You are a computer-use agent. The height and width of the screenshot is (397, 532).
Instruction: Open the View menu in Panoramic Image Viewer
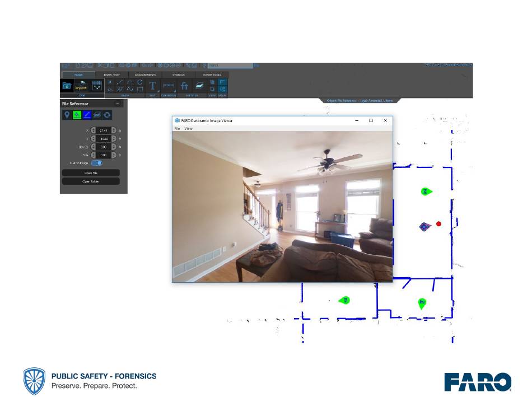pyautogui.click(x=188, y=129)
